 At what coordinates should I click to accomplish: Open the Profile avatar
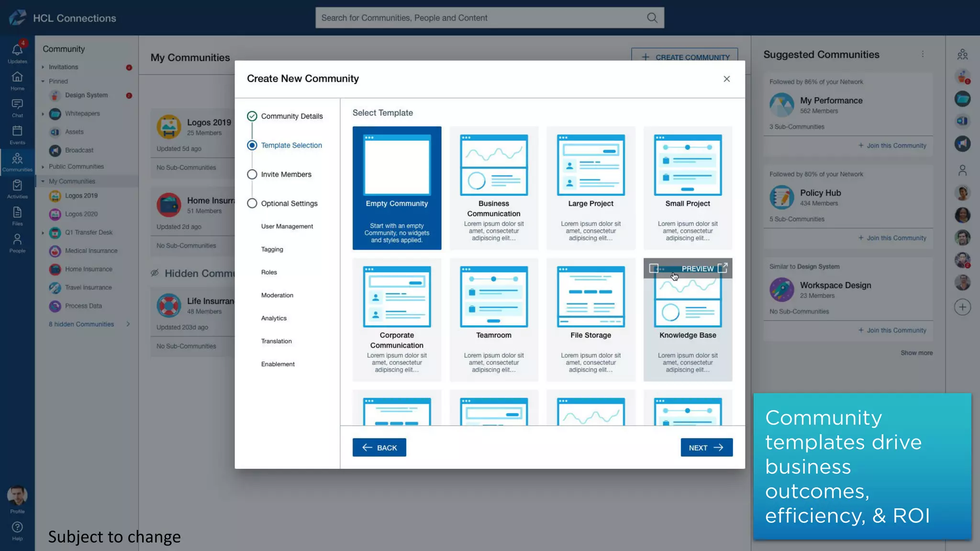17,496
